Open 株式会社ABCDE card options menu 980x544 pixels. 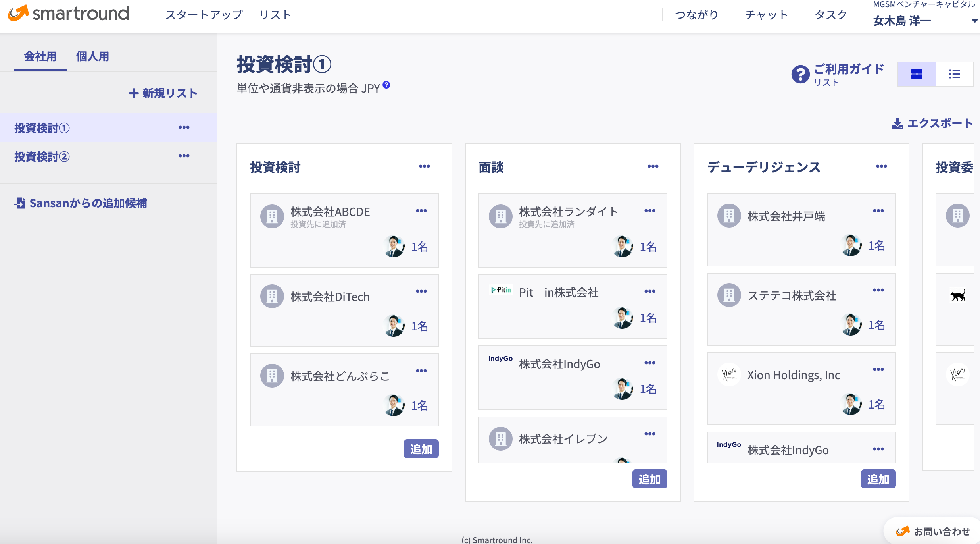click(x=421, y=211)
